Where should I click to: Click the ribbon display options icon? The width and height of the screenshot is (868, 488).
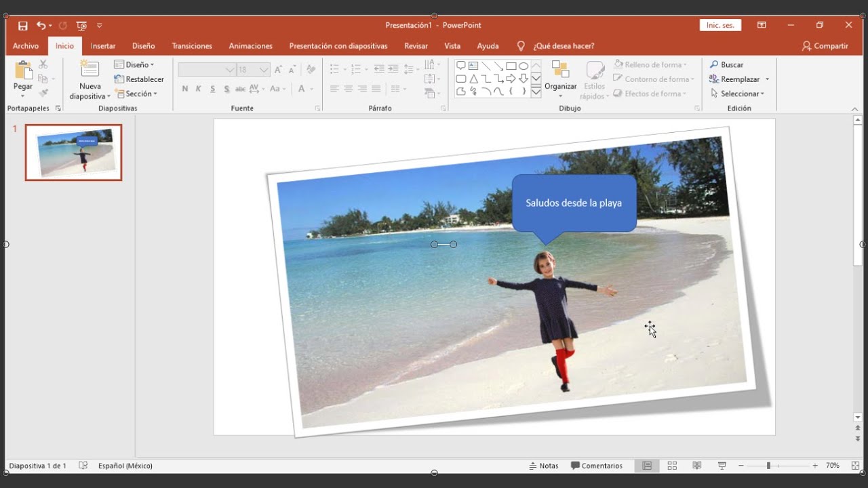(762, 25)
